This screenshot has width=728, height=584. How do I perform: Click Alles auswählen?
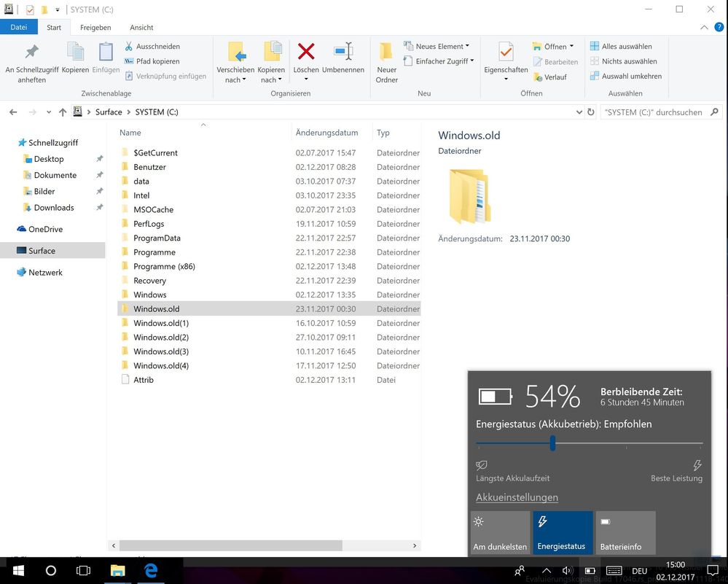[621, 46]
